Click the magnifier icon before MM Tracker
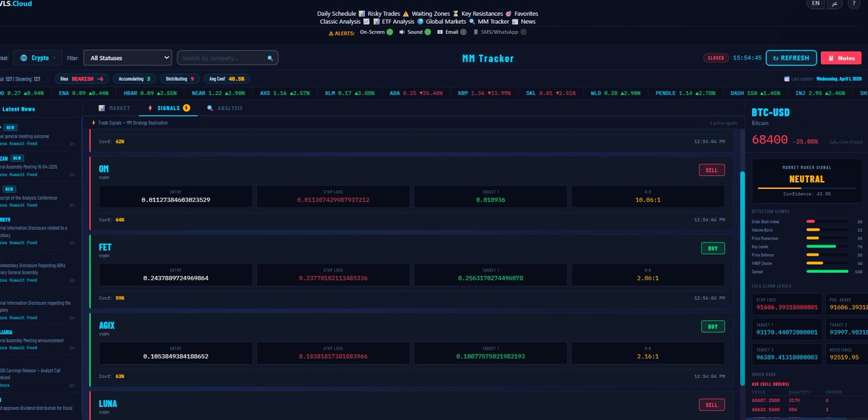 [x=471, y=22]
